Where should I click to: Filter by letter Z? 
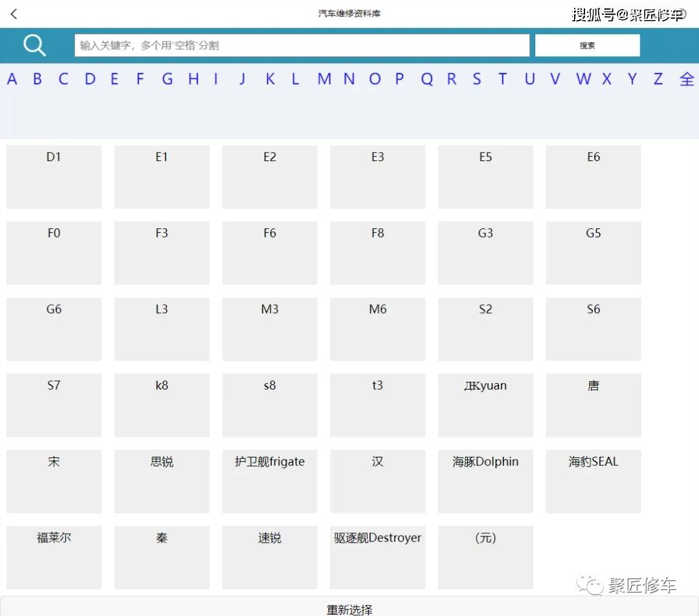click(x=658, y=79)
